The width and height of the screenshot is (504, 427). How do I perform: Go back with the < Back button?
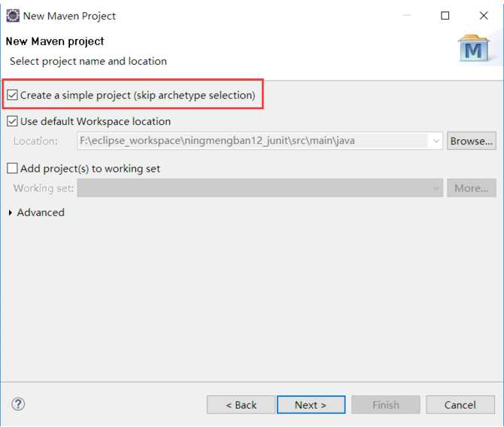pos(241,405)
